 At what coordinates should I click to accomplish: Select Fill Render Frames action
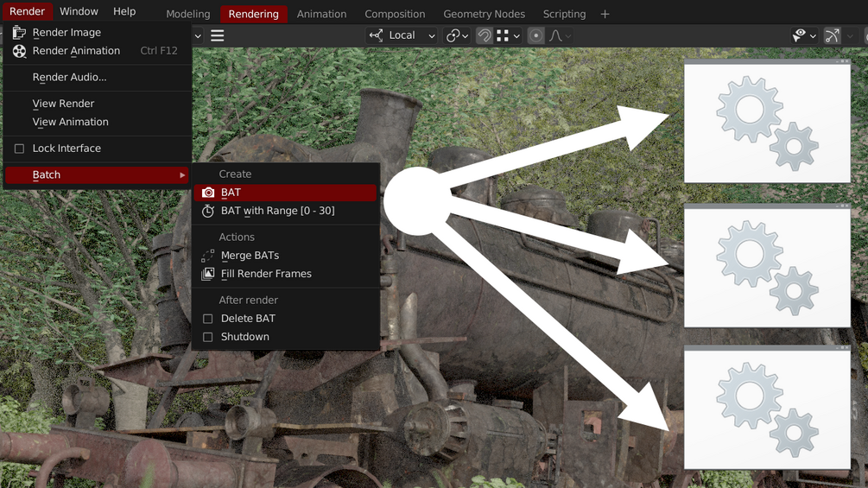coord(285,274)
